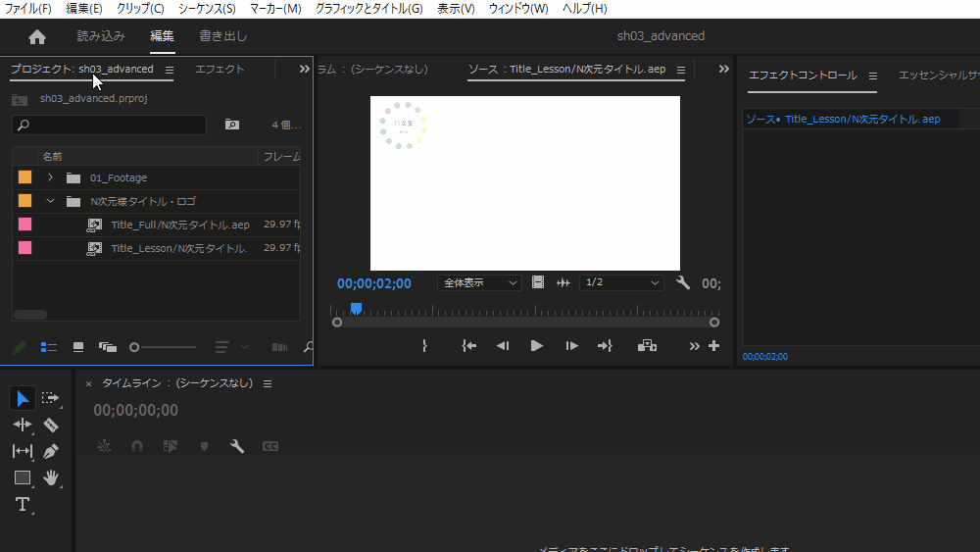Go to the Home screen icon
This screenshot has height=552, width=980.
(37, 37)
